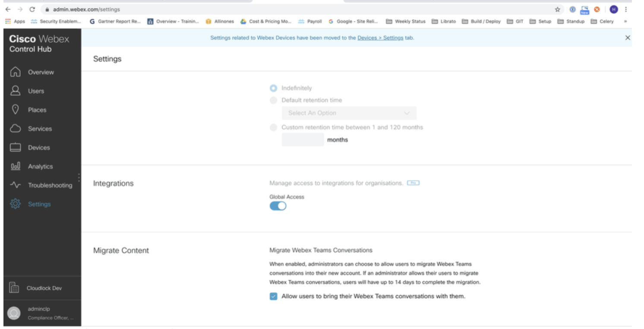The height and width of the screenshot is (329, 644).
Task: Click the Cisco Webex Control Hub logo
Action: (39, 44)
